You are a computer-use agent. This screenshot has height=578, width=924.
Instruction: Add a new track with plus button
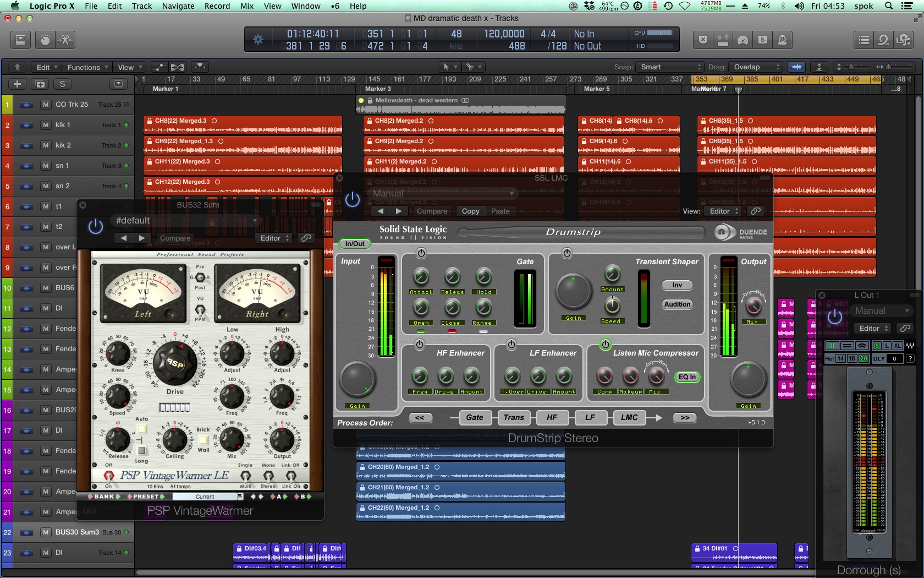(x=17, y=84)
